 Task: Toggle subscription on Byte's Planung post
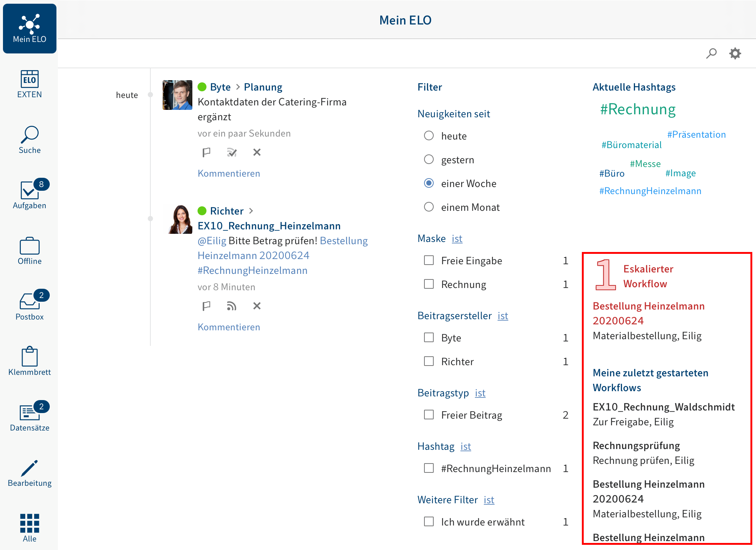tap(232, 152)
